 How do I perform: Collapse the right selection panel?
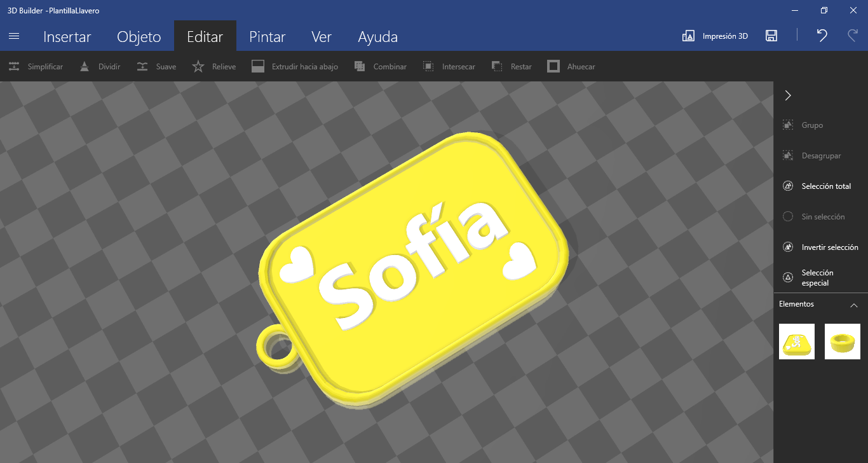(x=787, y=95)
